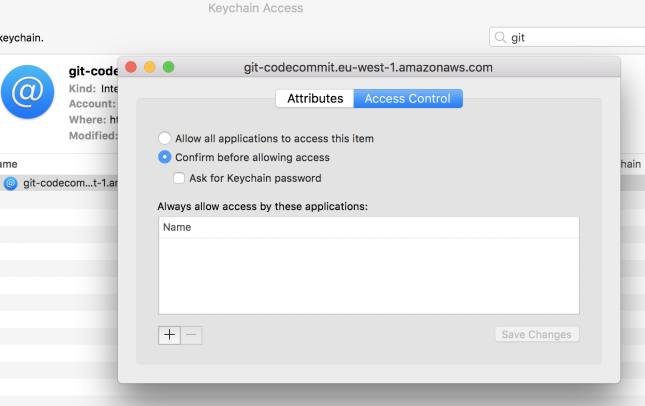Minimize the git-codecommit item window

point(150,67)
